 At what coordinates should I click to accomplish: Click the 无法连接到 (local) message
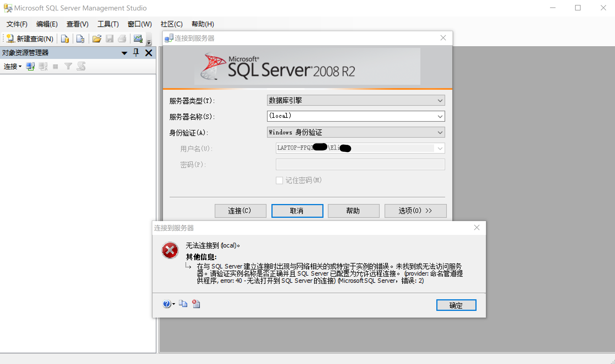[213, 245]
